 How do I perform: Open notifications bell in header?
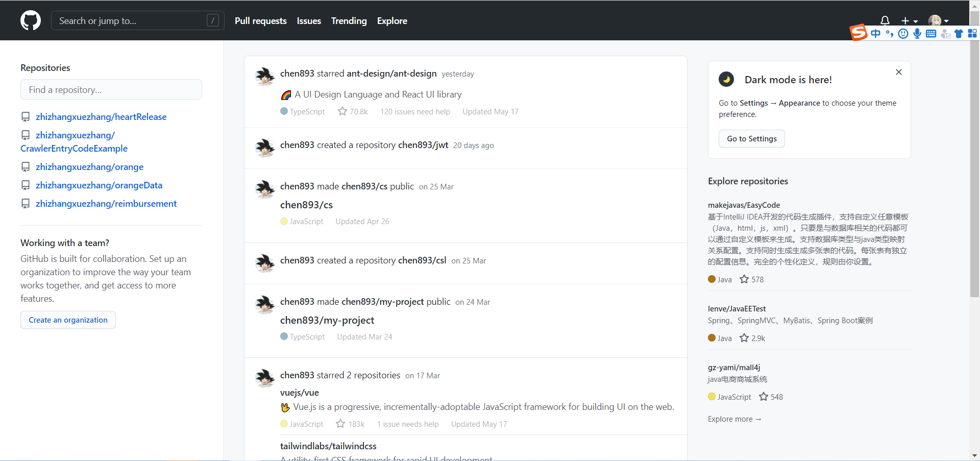pos(885,20)
